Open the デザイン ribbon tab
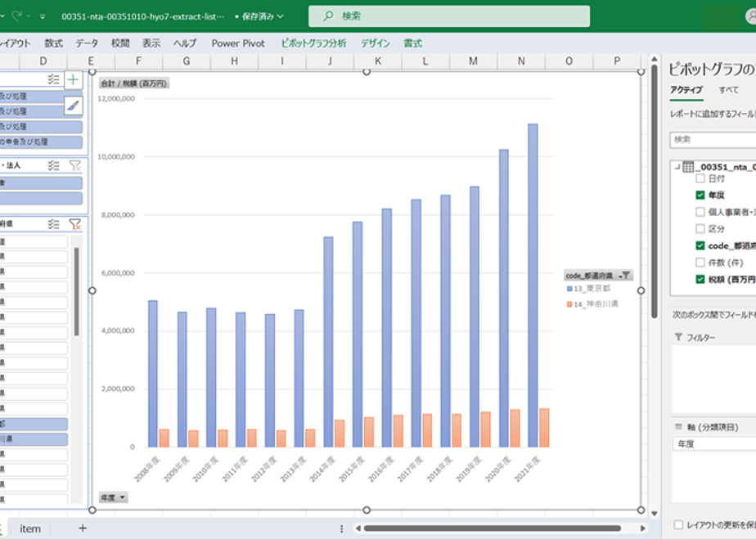The image size is (756, 540). tap(375, 43)
